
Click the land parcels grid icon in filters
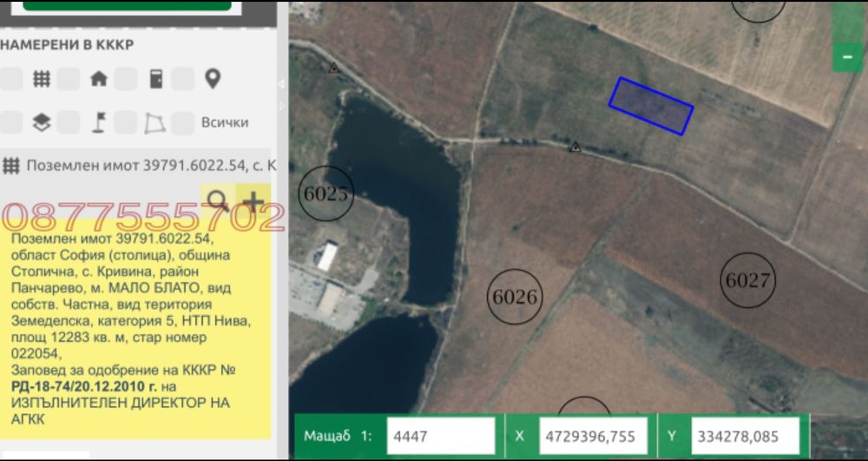42,79
